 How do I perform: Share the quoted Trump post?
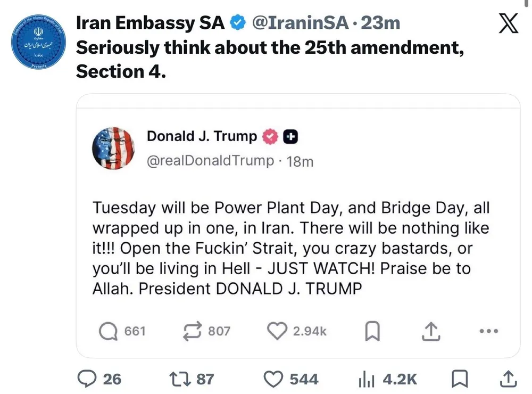click(x=430, y=331)
